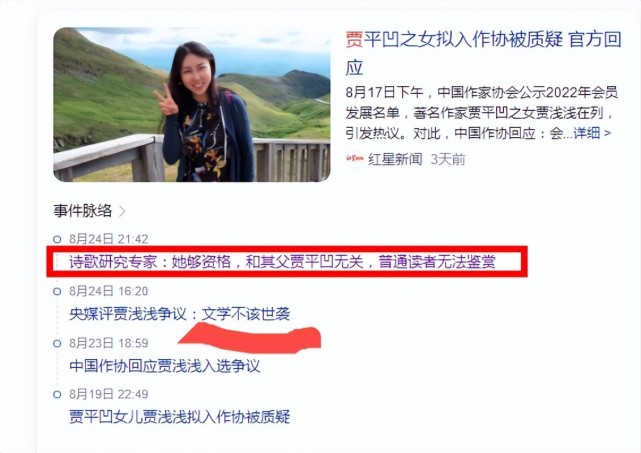
Task: Select the circle marker beside 8月24日 16:20
Action: pyautogui.click(x=57, y=292)
